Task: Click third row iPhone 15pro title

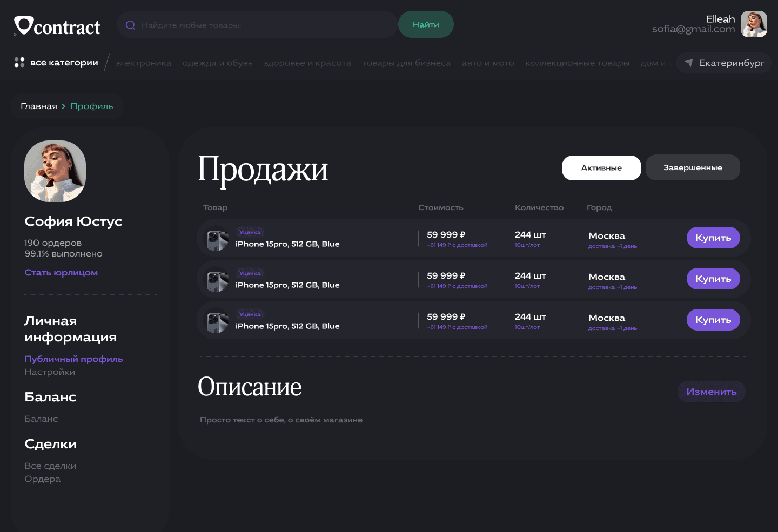Action: click(x=287, y=326)
